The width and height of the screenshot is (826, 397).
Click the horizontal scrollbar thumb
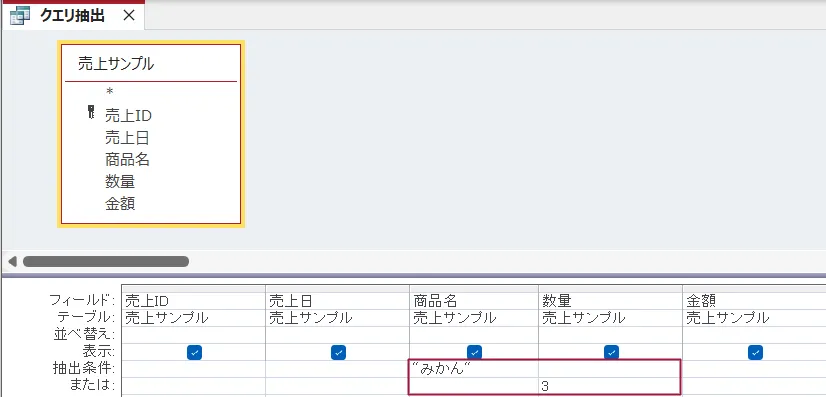(x=106, y=261)
